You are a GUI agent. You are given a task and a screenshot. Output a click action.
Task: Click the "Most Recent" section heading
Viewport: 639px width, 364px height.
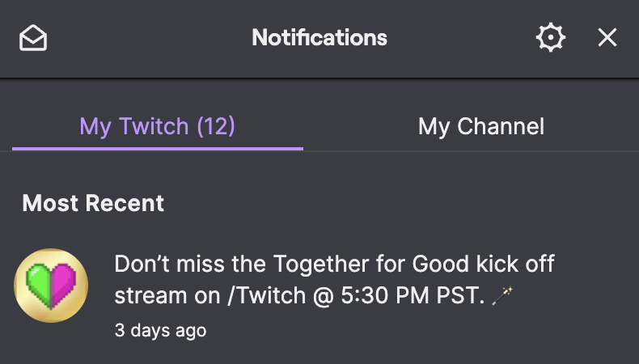click(93, 203)
